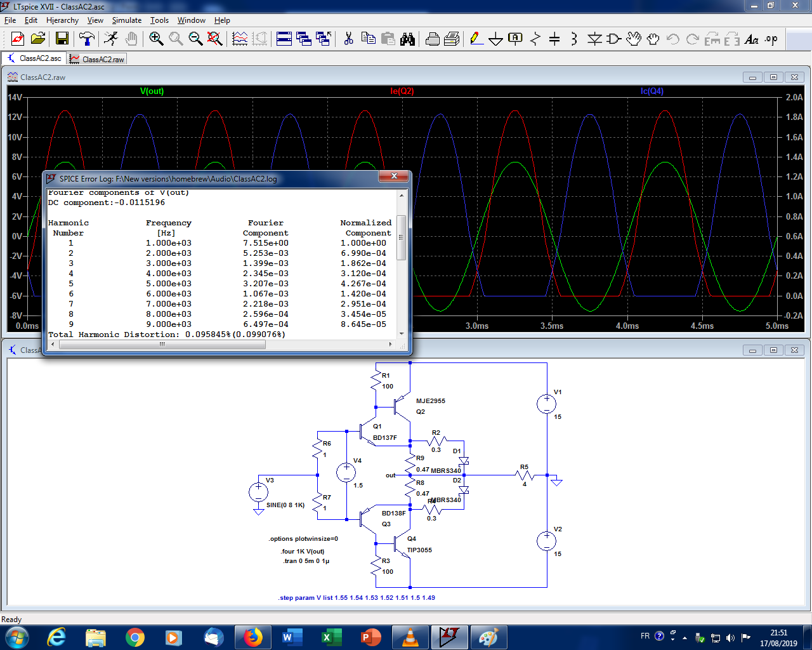The height and width of the screenshot is (650, 812).
Task: Cascade windows toolbar icon
Action: coord(304,39)
